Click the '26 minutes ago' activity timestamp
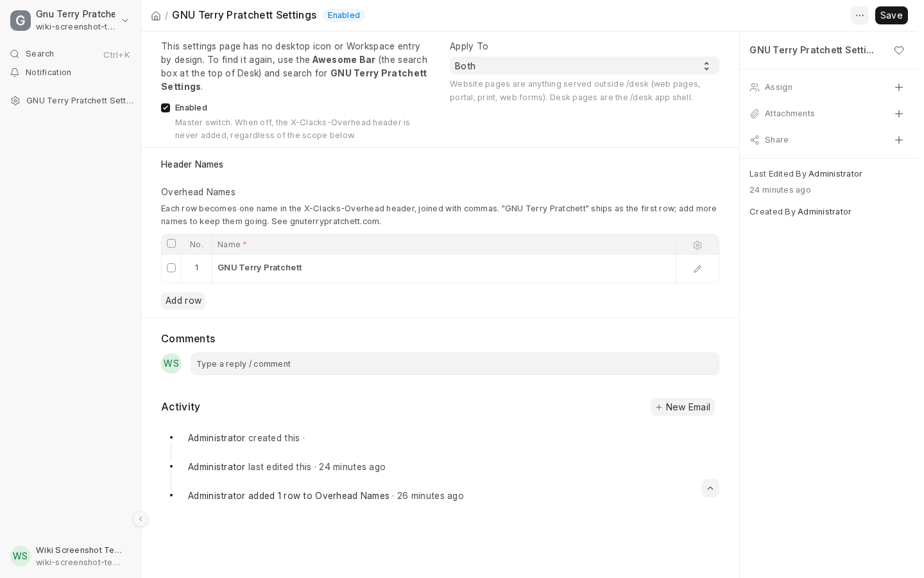The height and width of the screenshot is (578, 924). point(431,496)
